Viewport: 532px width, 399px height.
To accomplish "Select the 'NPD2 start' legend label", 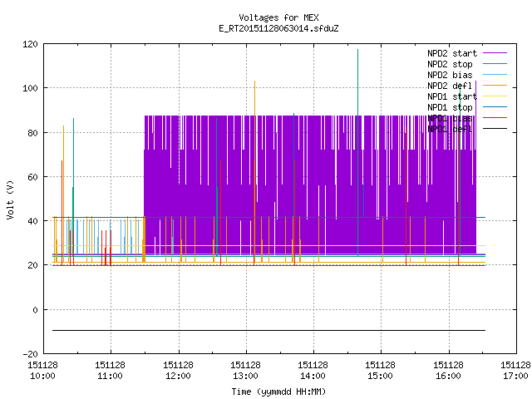I will (x=452, y=53).
